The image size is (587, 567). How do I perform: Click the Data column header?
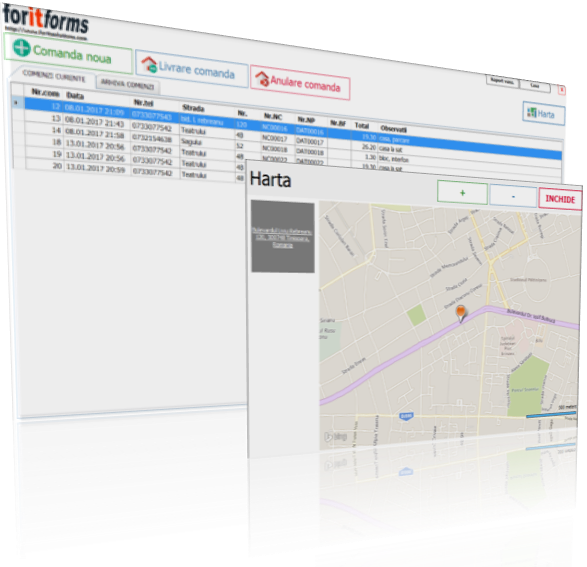(75, 96)
